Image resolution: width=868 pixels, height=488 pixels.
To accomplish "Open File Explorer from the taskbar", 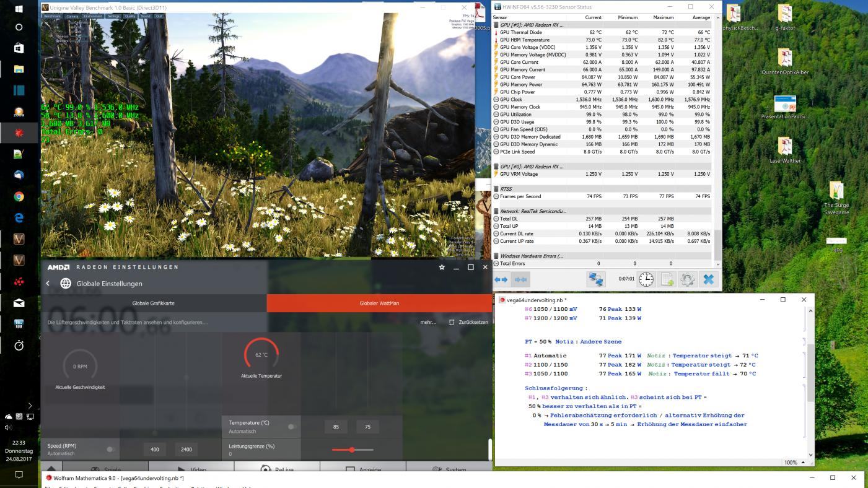I will (x=19, y=69).
